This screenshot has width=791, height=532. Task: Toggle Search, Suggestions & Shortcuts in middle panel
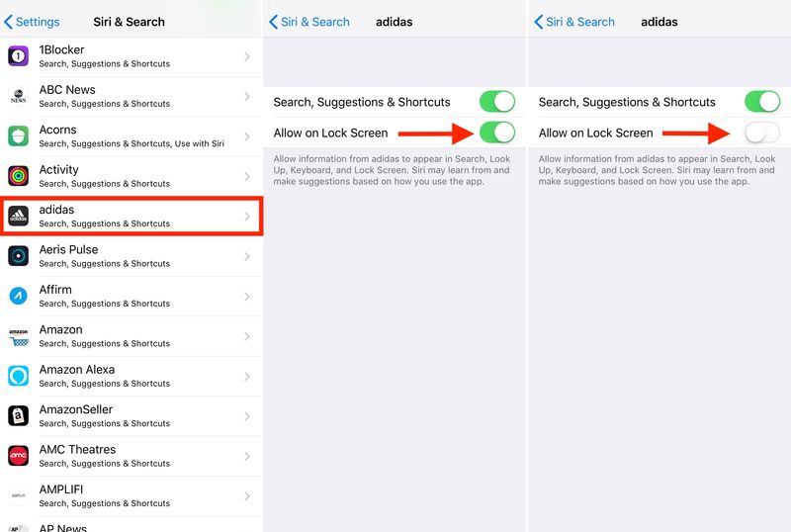click(497, 102)
